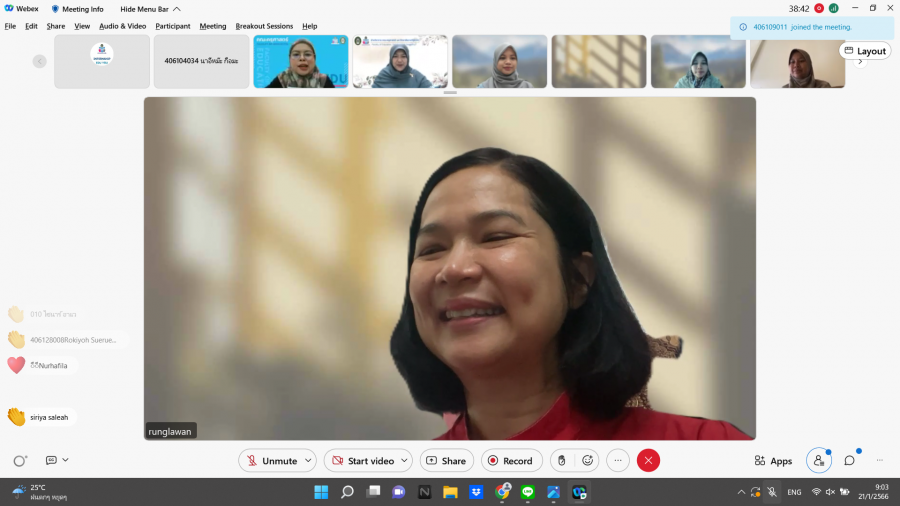The image size is (900, 506).
Task: Open the participants panel
Action: (x=818, y=460)
